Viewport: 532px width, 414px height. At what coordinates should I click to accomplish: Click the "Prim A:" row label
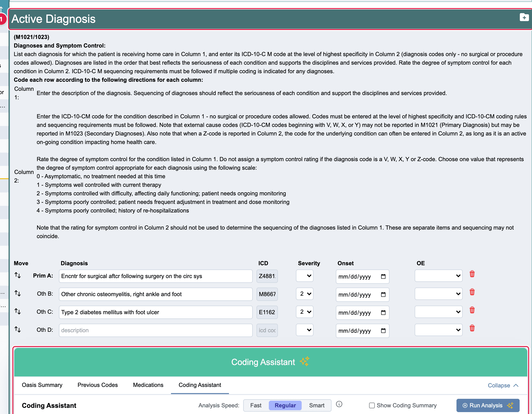point(43,276)
